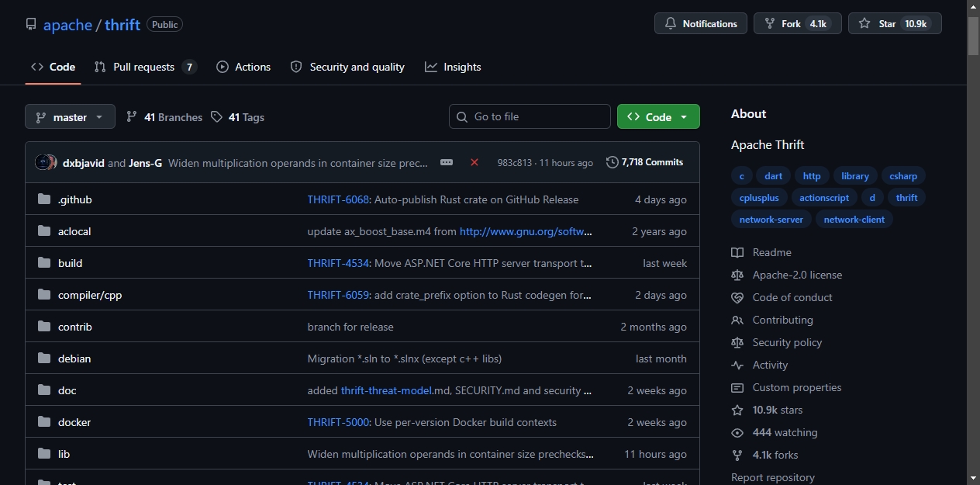Open the THRIFT-6059 issue link
This screenshot has height=485, width=980.
[x=338, y=295]
